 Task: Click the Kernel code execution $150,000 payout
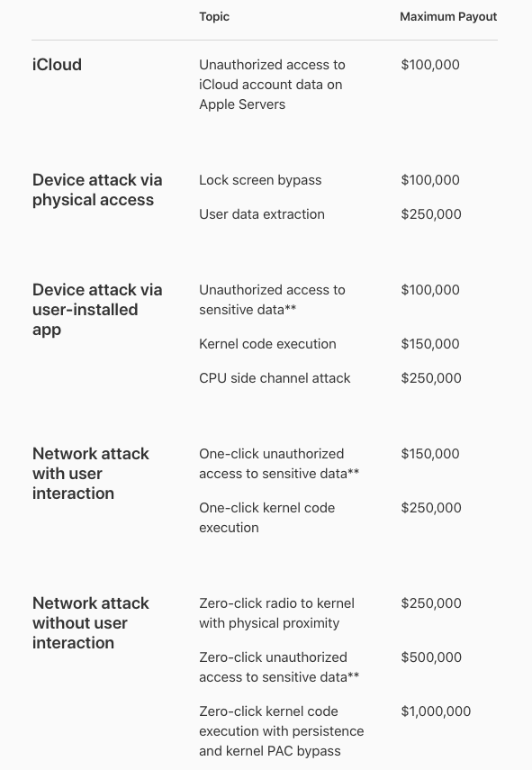point(430,344)
